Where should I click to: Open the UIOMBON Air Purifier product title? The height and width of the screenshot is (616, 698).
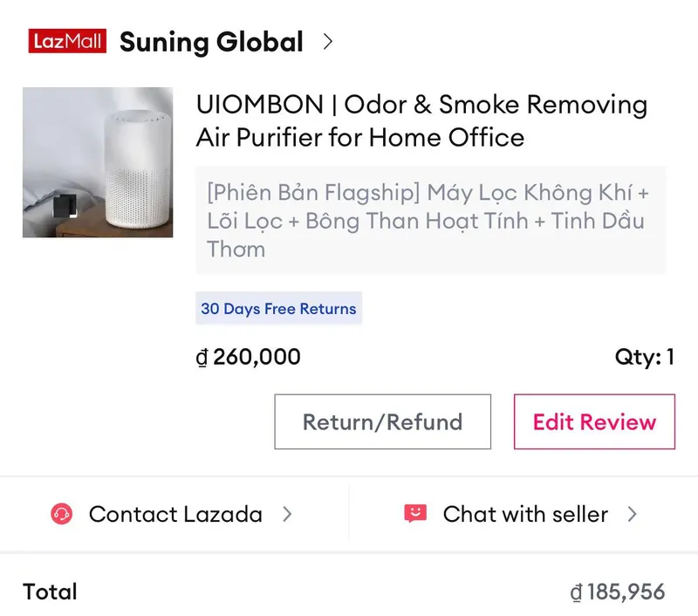(x=421, y=120)
